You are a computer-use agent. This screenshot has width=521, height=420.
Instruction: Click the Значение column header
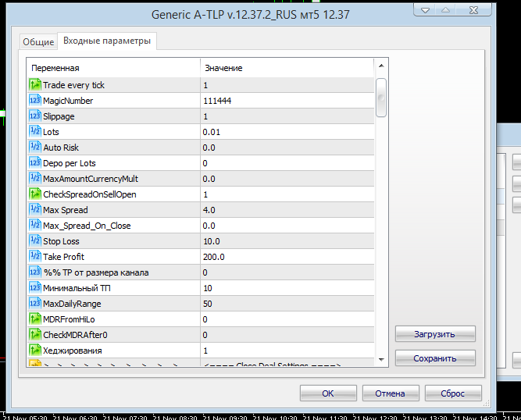(287, 68)
